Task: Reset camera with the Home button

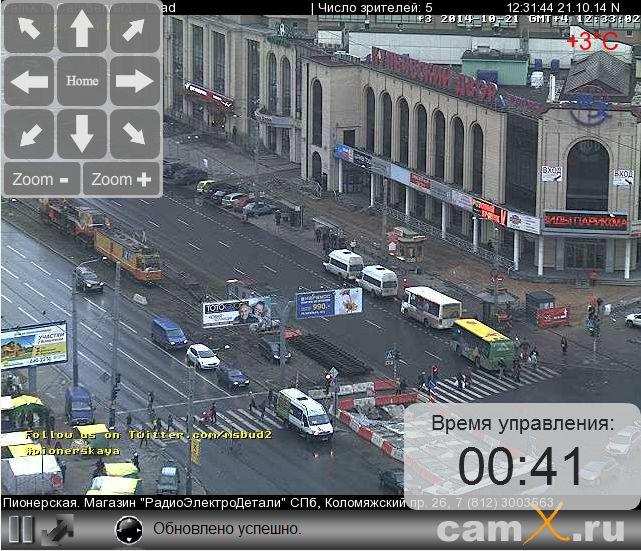Action: (82, 81)
